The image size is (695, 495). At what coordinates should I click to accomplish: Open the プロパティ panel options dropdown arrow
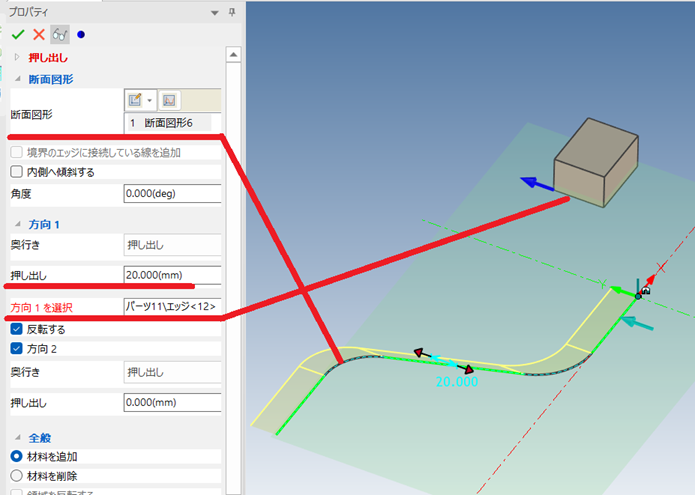214,11
